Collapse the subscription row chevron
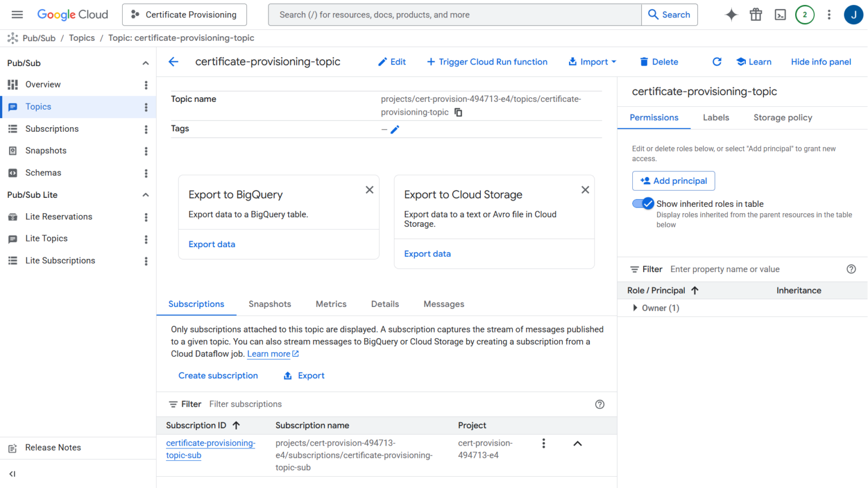Screen dimensions: 868x488 [x=578, y=443]
